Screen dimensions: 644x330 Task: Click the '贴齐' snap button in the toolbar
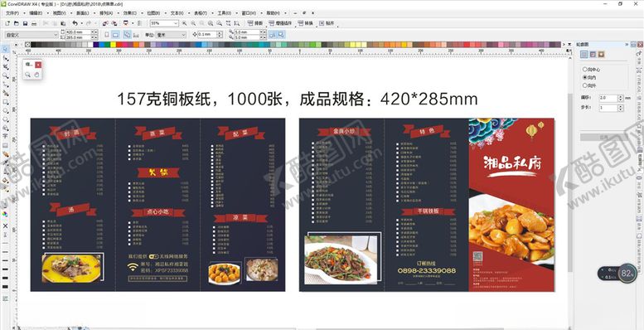(327, 23)
